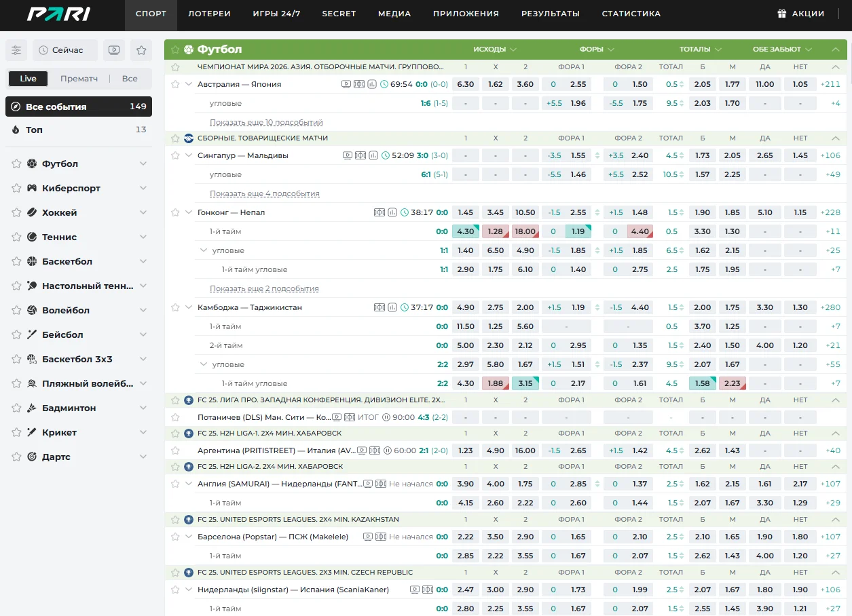This screenshot has width=852, height=616.
Task: Open the filter settings sliders icon
Action: pos(16,50)
